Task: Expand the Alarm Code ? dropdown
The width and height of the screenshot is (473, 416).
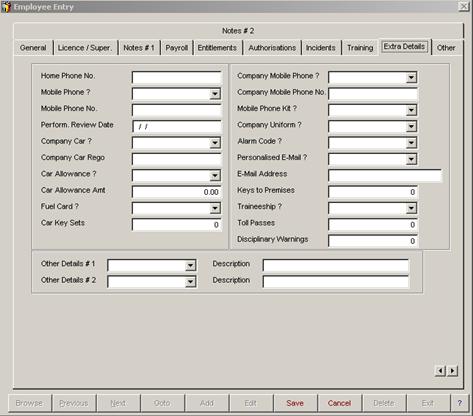Action: click(x=411, y=143)
